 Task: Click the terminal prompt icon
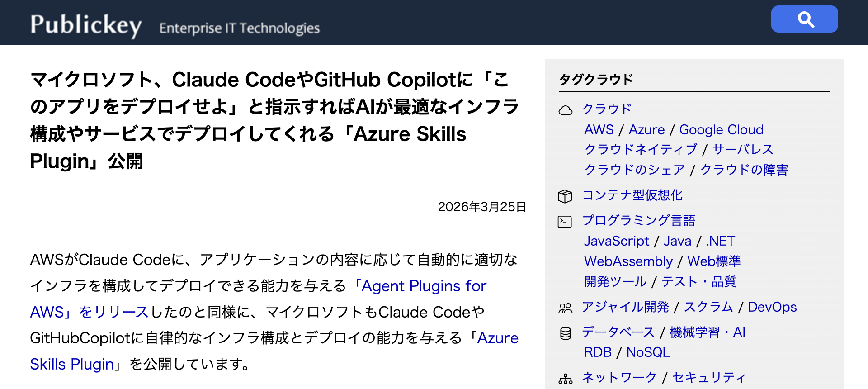(x=565, y=222)
